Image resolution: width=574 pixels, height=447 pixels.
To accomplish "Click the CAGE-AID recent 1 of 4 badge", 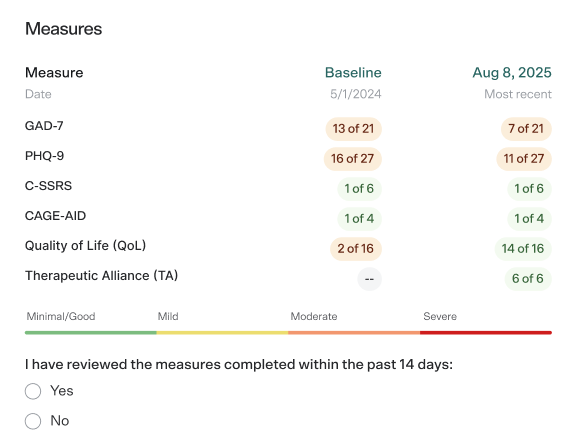I will [529, 219].
